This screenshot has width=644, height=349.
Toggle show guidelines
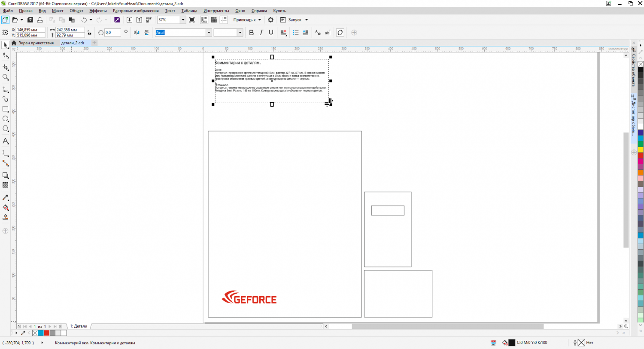(x=224, y=20)
